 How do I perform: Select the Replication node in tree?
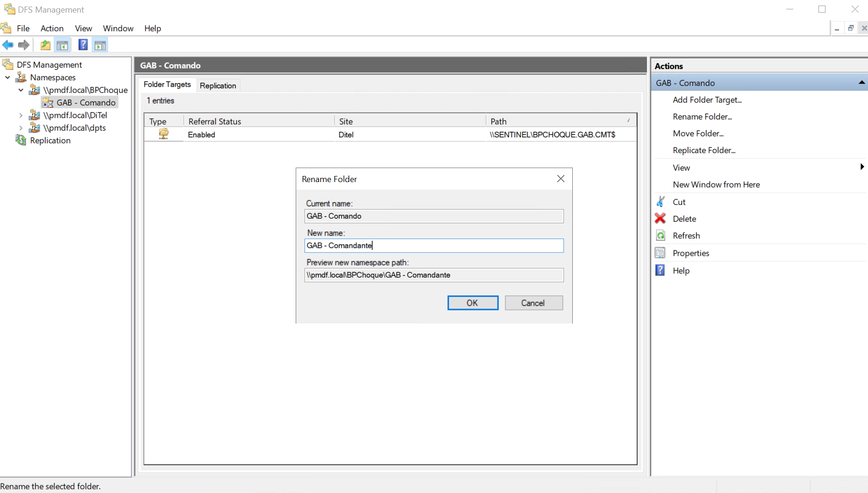coord(50,141)
